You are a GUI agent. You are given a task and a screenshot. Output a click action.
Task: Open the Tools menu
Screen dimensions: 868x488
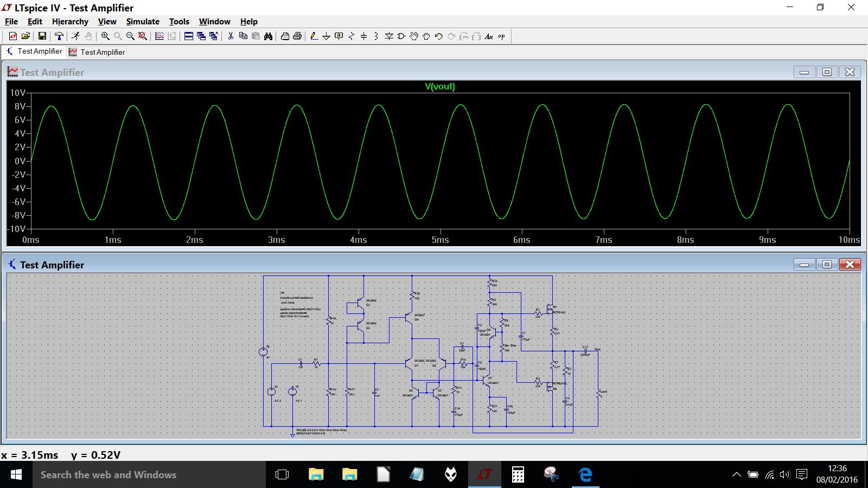pyautogui.click(x=179, y=22)
